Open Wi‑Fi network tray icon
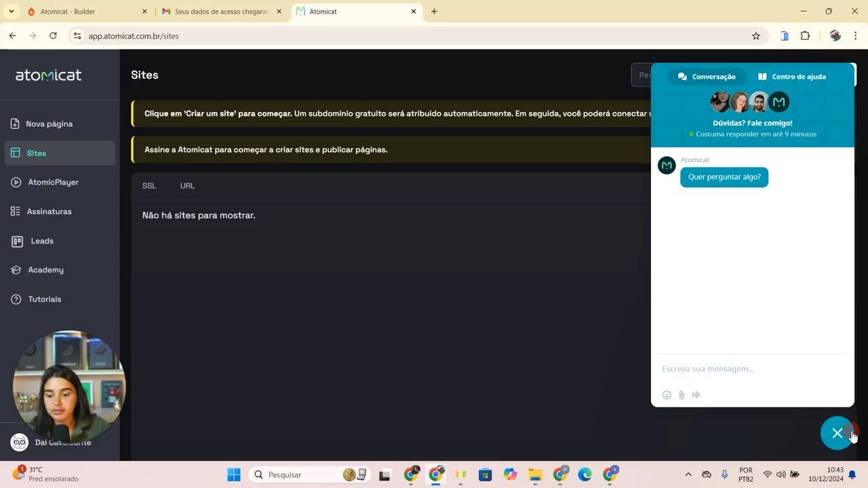The height and width of the screenshot is (488, 868). (768, 474)
